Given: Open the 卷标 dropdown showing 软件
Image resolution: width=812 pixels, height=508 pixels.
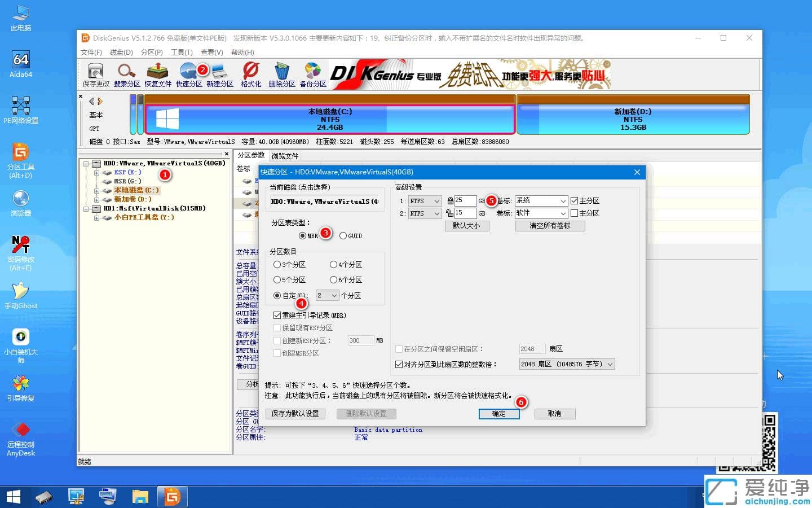Looking at the screenshot, I should [540, 213].
